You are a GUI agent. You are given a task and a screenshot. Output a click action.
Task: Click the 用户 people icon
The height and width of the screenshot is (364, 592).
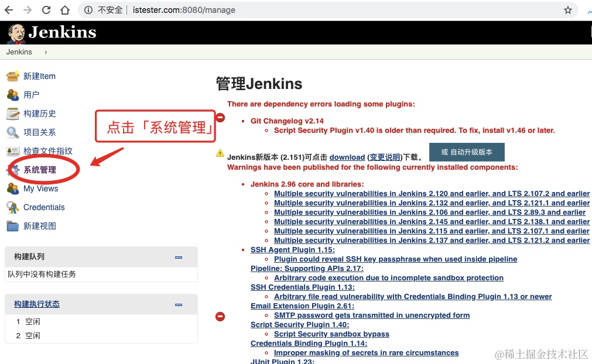12,95
